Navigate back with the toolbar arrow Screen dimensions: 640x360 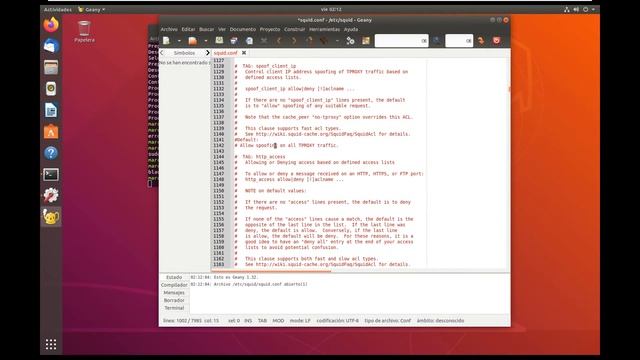pyautogui.click(x=279, y=40)
